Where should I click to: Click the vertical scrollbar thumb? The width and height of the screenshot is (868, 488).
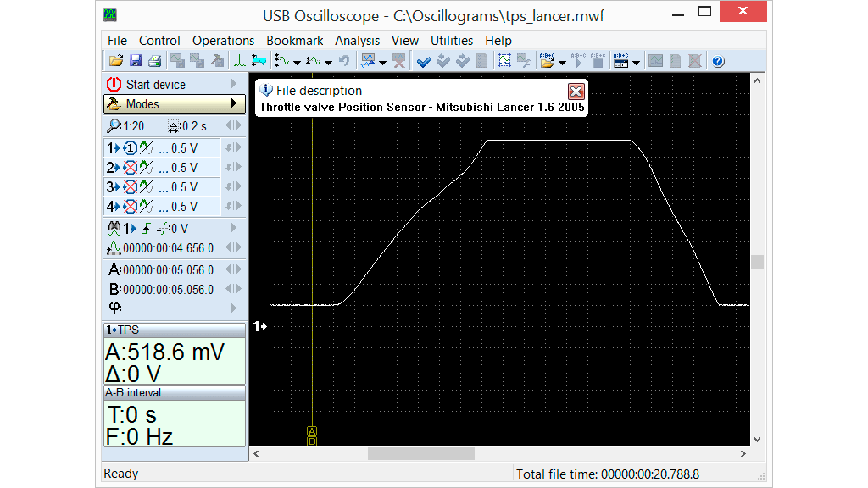pos(757,262)
